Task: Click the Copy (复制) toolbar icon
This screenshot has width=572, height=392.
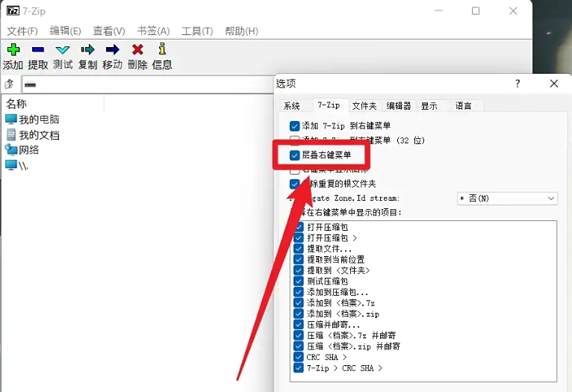Action: (x=87, y=49)
